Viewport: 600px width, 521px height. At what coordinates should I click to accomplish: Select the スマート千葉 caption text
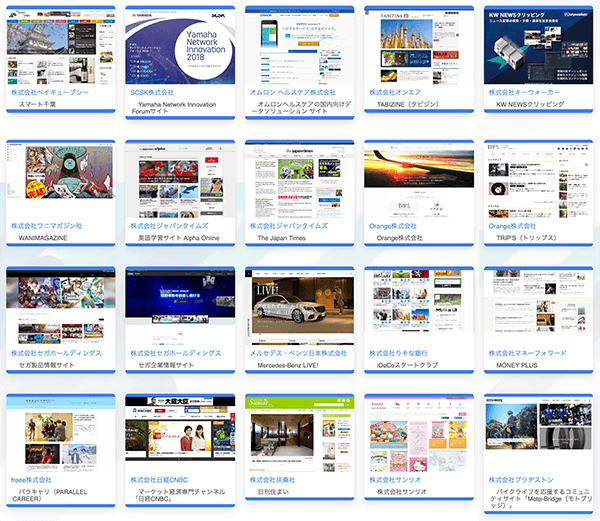38,104
